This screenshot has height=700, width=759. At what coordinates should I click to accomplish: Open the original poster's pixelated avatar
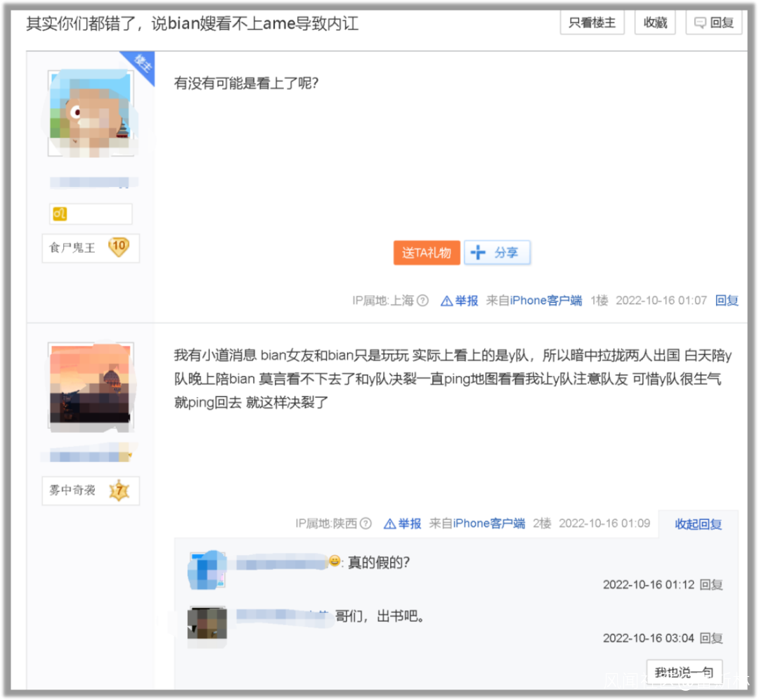pyautogui.click(x=91, y=113)
